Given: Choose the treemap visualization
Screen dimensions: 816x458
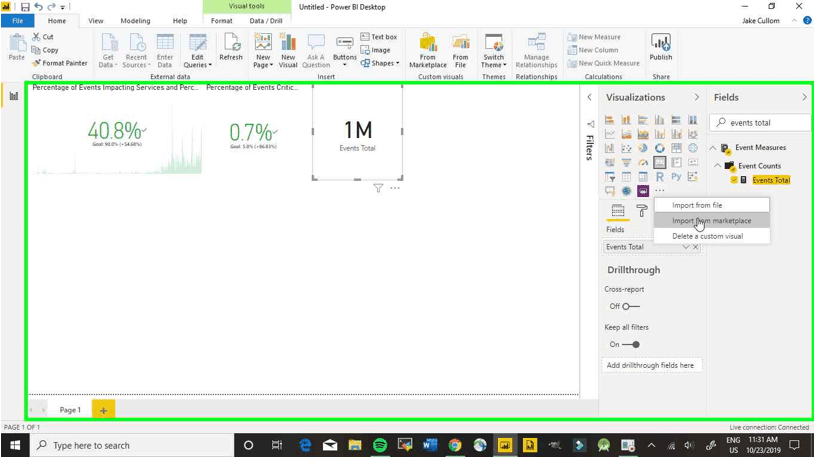Looking at the screenshot, I should (676, 148).
